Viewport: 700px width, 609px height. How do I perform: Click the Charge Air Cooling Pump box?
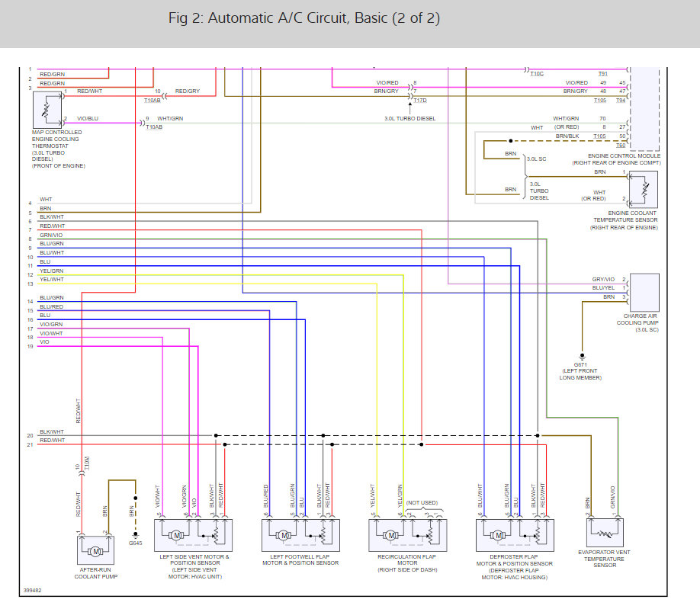tap(644, 292)
